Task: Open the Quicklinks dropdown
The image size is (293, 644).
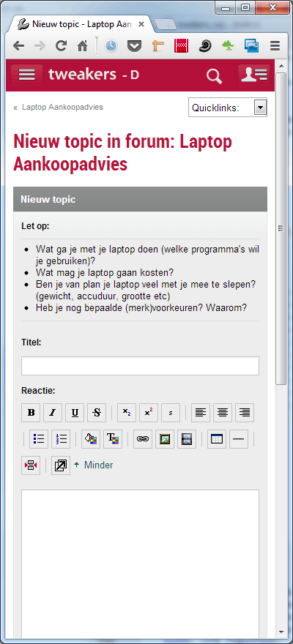Action: [228, 108]
